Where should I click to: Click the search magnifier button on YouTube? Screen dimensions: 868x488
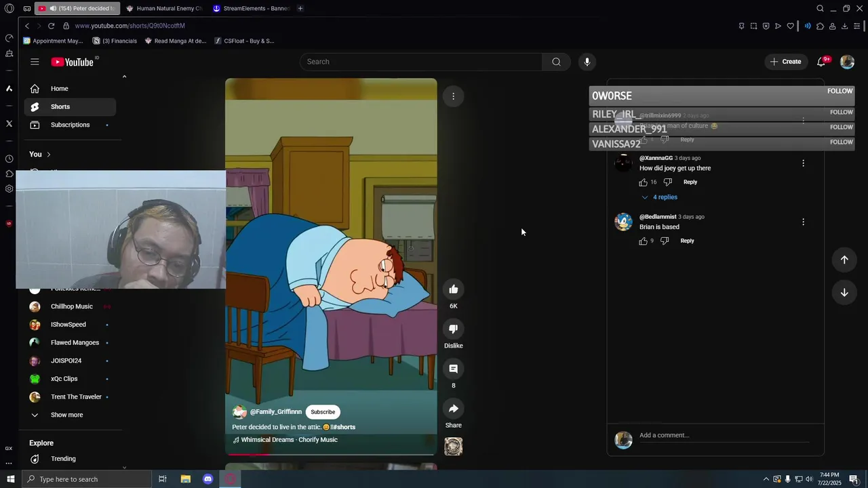pyautogui.click(x=556, y=62)
